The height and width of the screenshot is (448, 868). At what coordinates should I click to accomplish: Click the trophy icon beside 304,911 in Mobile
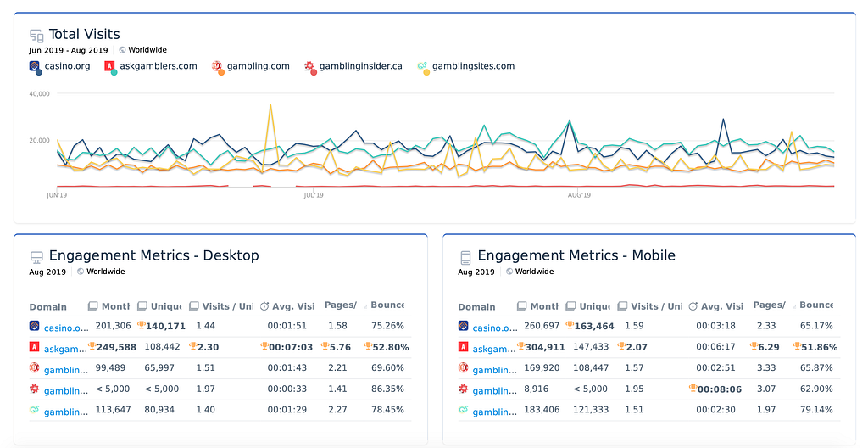[x=521, y=346]
